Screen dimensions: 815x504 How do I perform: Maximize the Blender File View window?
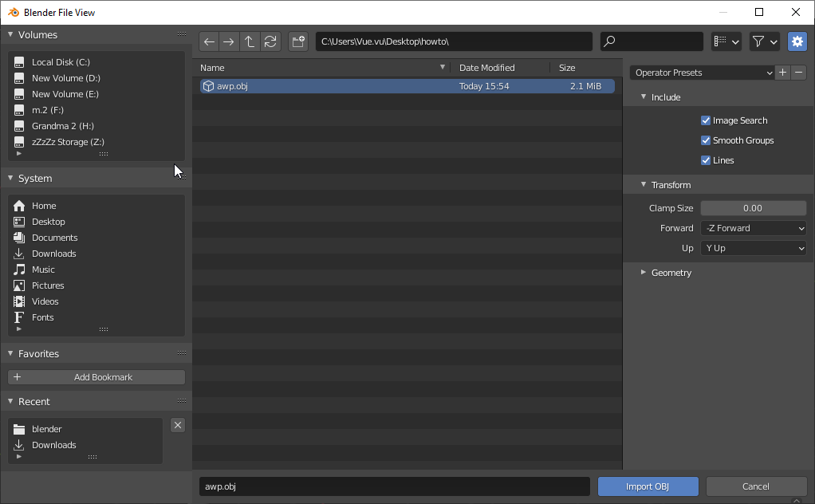coord(759,12)
